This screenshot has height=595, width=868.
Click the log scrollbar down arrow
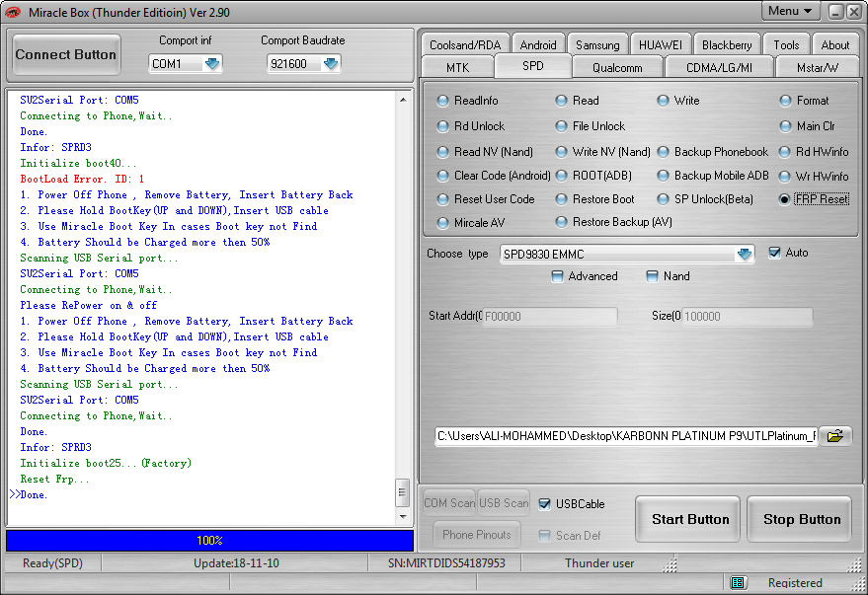(x=403, y=516)
